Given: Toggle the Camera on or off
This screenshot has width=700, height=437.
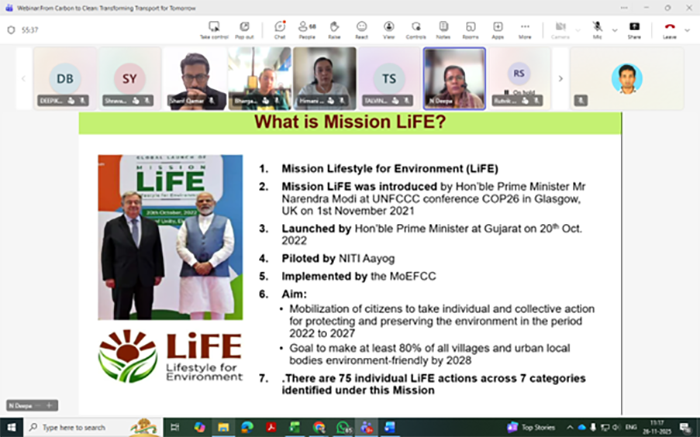Looking at the screenshot, I should coord(561,28).
